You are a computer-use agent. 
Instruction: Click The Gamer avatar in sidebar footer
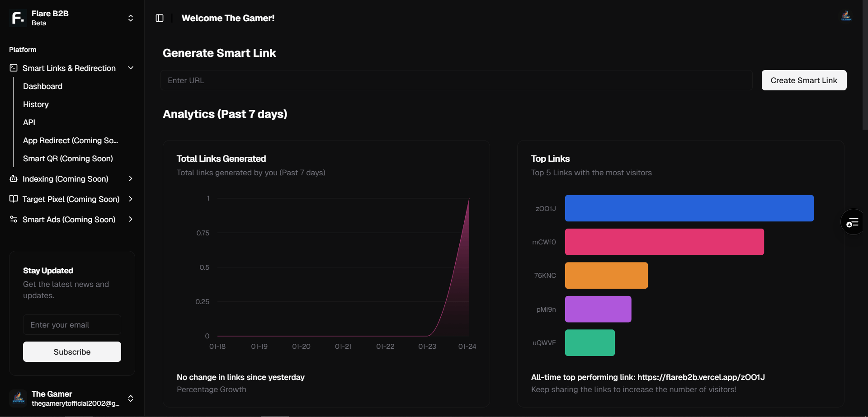(18, 398)
